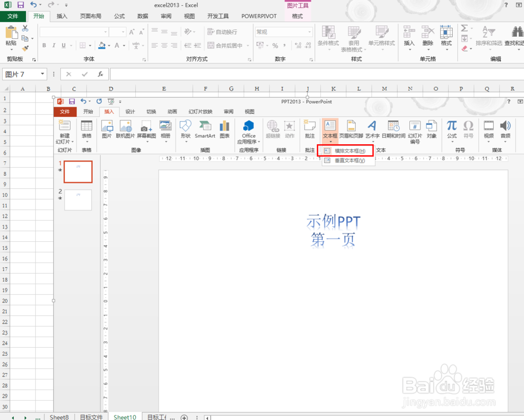This screenshot has width=524, height=420.
Task: Click the orientation angle text icon
Action: (x=188, y=32)
